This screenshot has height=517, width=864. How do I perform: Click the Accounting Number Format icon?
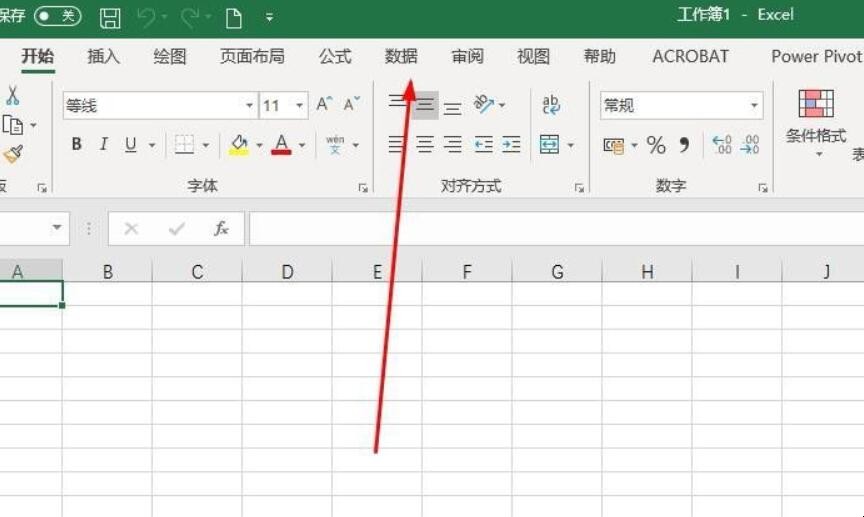point(613,146)
